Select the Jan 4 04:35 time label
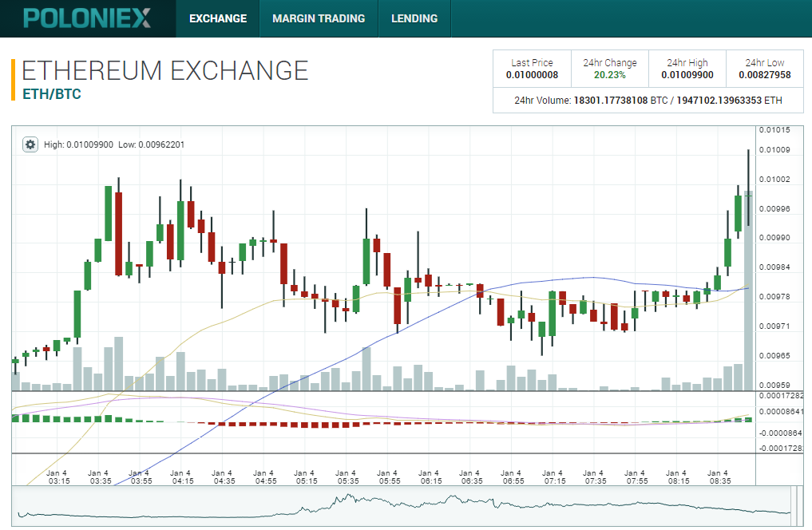This screenshot has height=530, width=812. pyautogui.click(x=224, y=477)
